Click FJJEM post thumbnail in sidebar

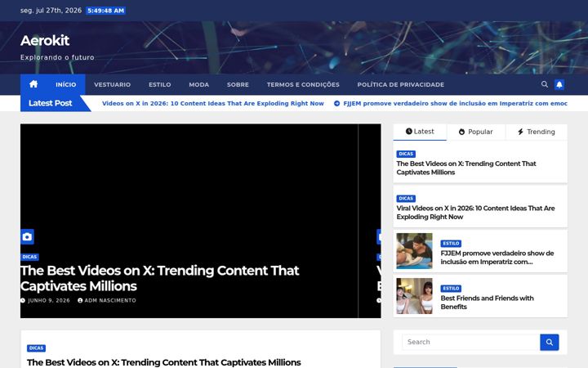414,251
